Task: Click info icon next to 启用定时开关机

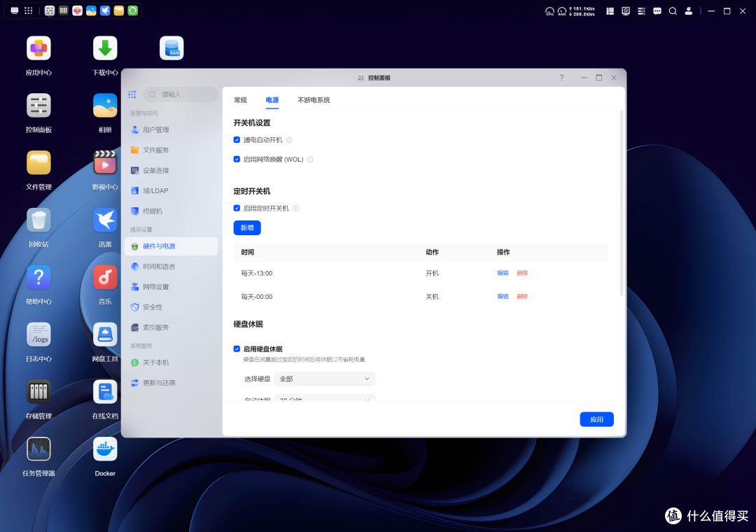Action: coord(295,209)
